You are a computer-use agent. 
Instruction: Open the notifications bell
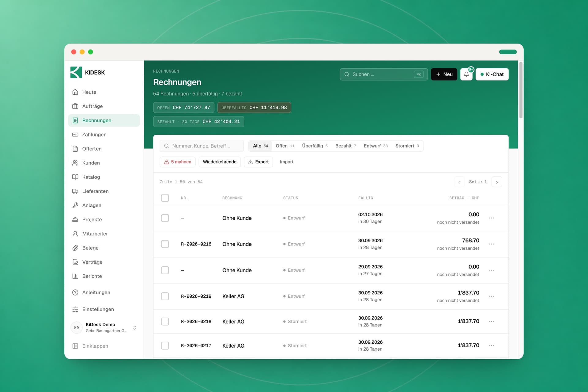coord(466,74)
